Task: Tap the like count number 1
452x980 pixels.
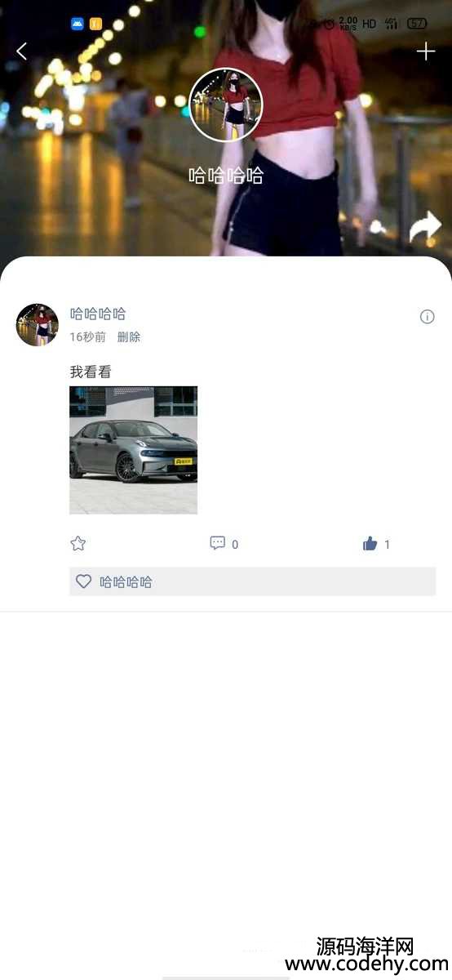Action: click(x=387, y=544)
